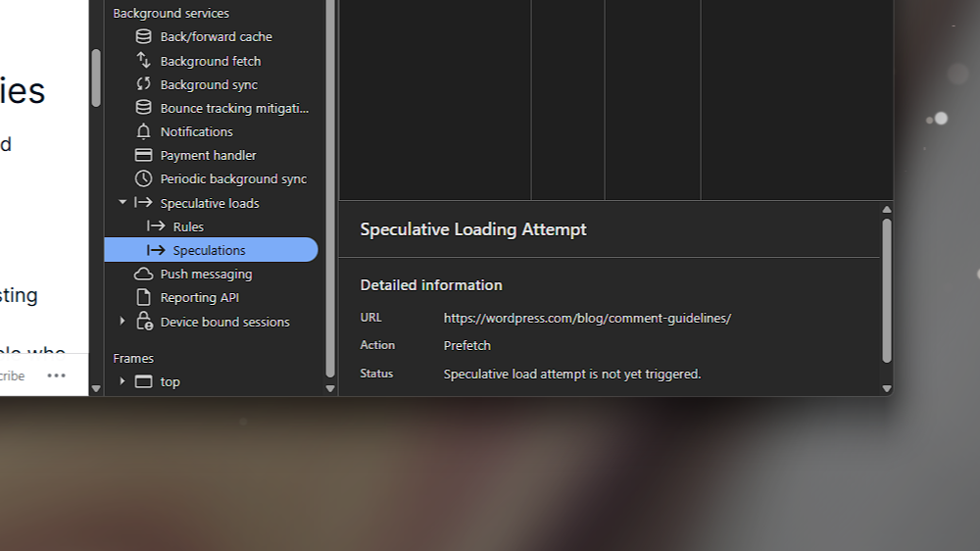The image size is (980, 551).
Task: Click the details pane vertical scrollbar thumb
Action: pyautogui.click(x=886, y=290)
